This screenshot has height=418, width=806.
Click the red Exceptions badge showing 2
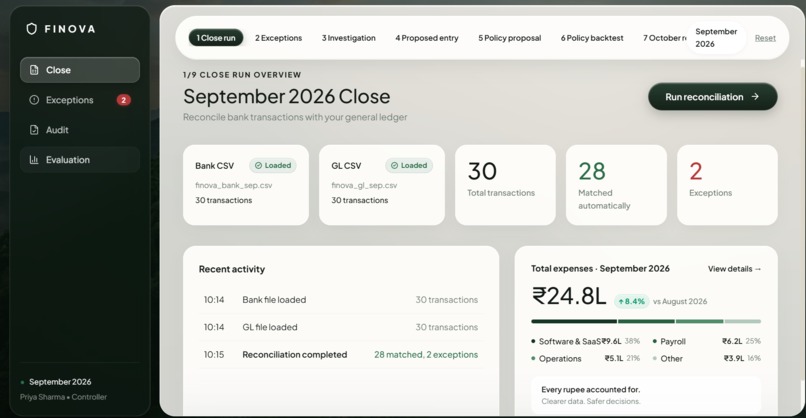[123, 100]
